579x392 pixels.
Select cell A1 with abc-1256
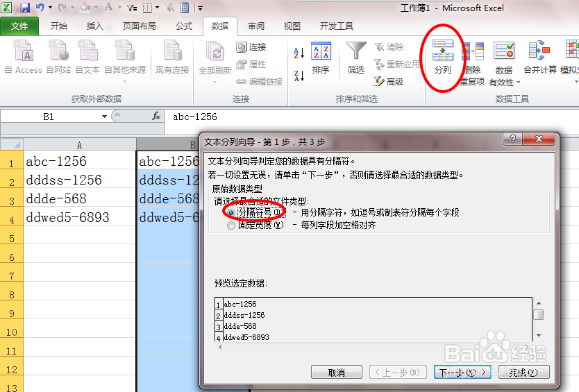click(x=80, y=161)
